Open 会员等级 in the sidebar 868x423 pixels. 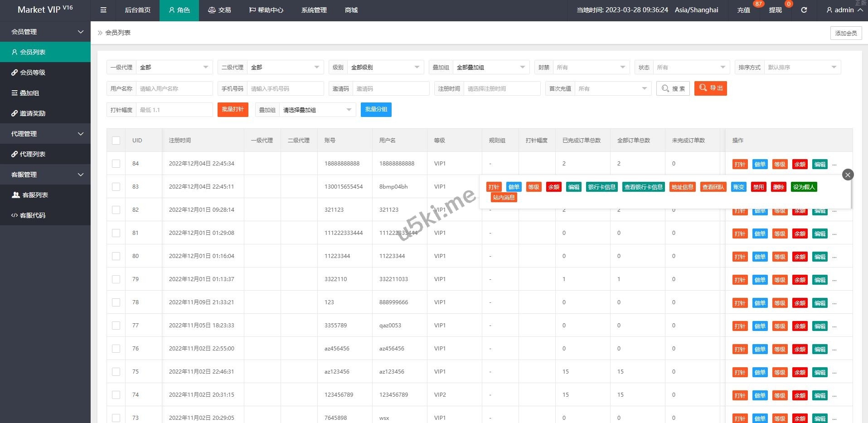[33, 73]
